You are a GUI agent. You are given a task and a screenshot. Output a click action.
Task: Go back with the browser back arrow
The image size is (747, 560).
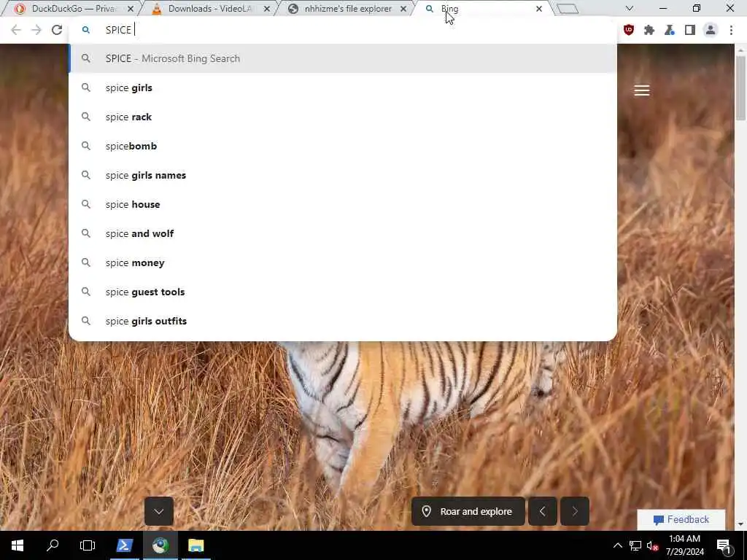(16, 30)
